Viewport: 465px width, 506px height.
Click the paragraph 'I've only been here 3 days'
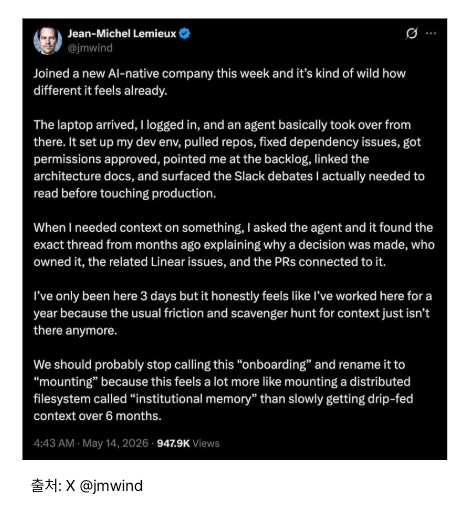click(x=233, y=313)
